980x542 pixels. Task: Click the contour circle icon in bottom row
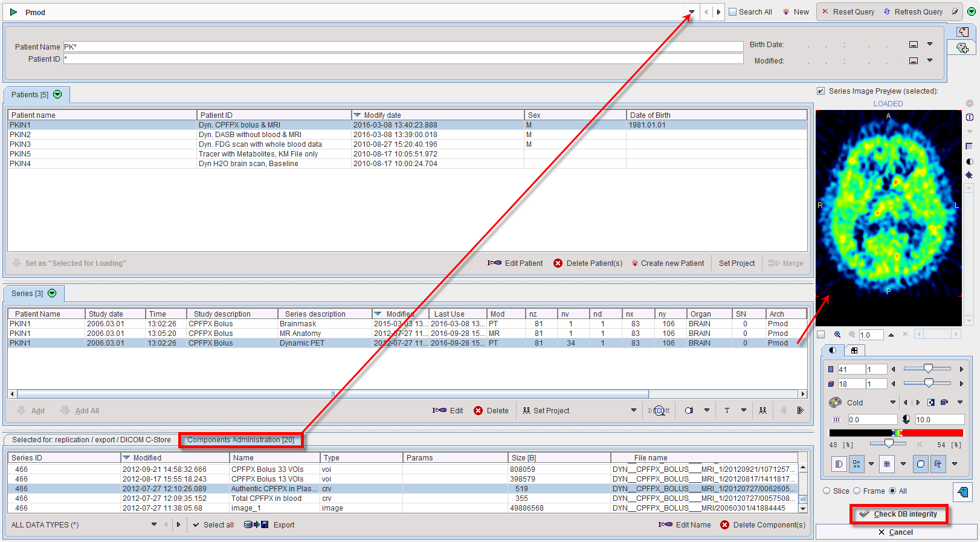921,464
